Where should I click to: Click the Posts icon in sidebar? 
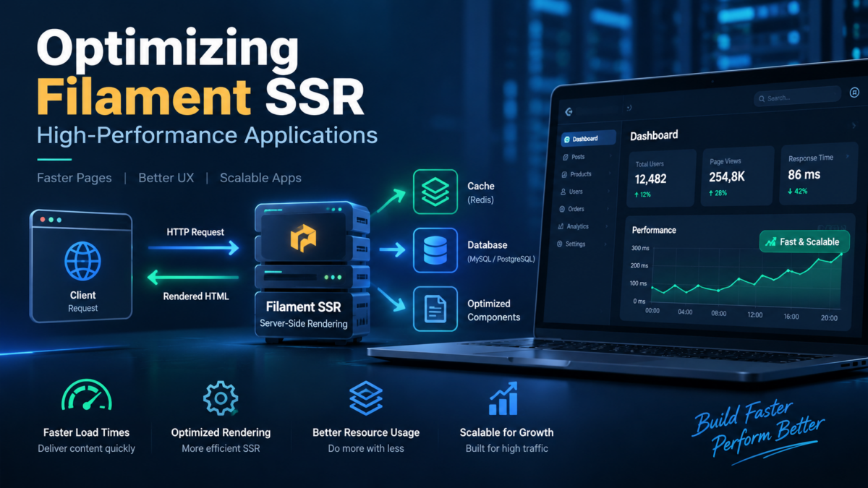(565, 156)
